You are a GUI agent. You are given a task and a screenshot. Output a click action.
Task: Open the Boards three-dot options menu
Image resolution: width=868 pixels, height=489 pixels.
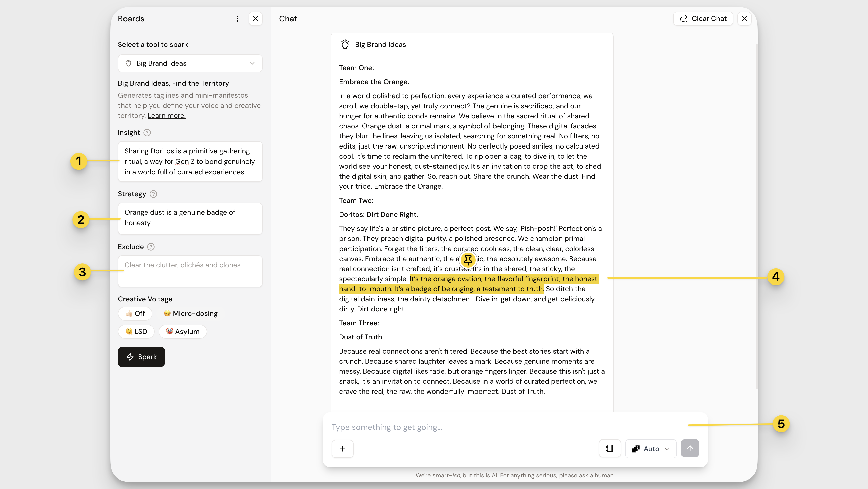(x=237, y=19)
